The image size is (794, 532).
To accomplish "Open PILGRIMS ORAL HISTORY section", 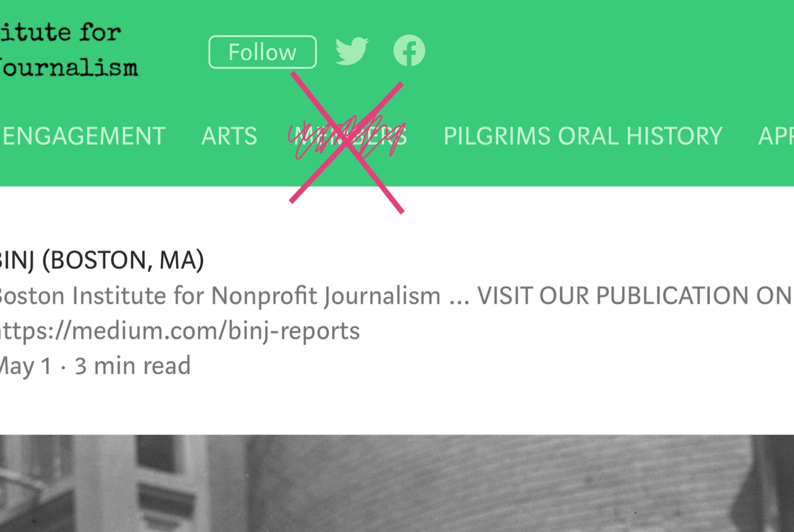I will point(583,136).
